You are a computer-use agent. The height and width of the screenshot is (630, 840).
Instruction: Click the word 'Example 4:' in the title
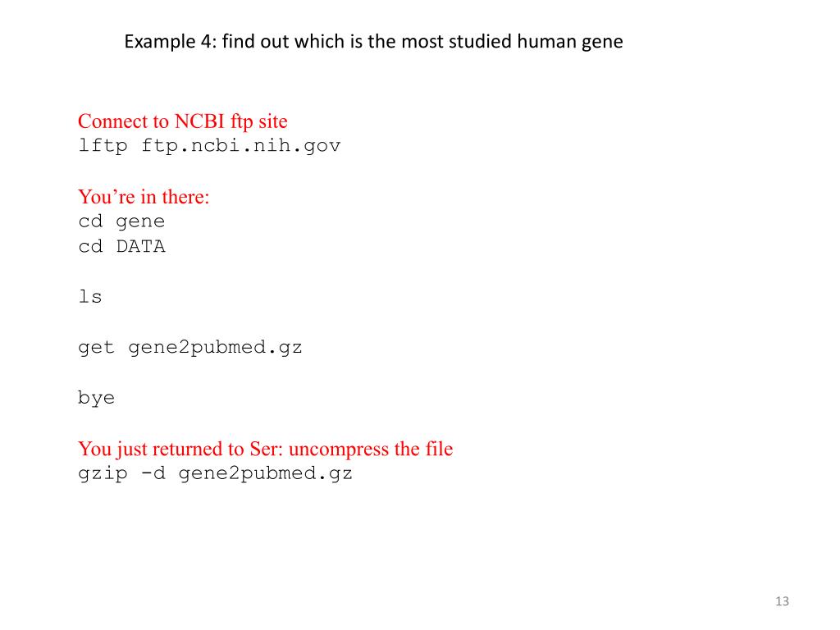(171, 42)
